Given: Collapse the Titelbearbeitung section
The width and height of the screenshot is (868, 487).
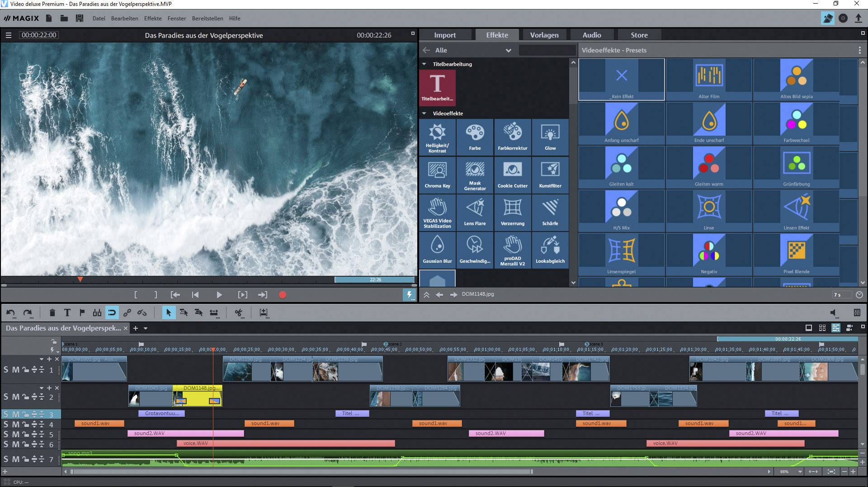Looking at the screenshot, I should (424, 64).
